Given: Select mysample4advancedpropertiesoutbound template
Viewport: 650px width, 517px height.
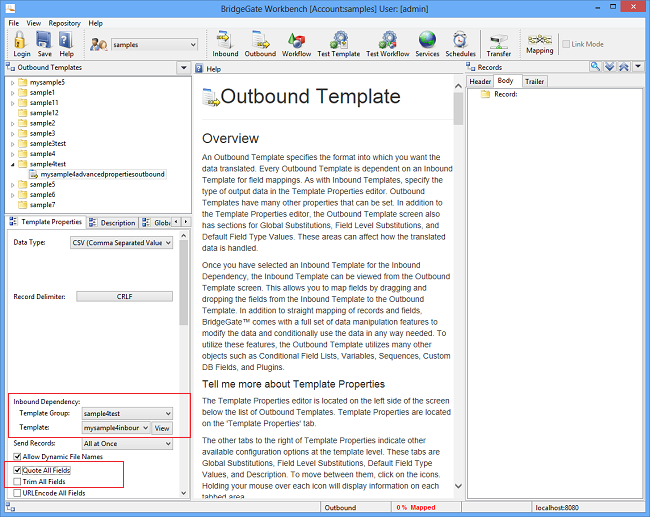Looking at the screenshot, I should (x=97, y=174).
